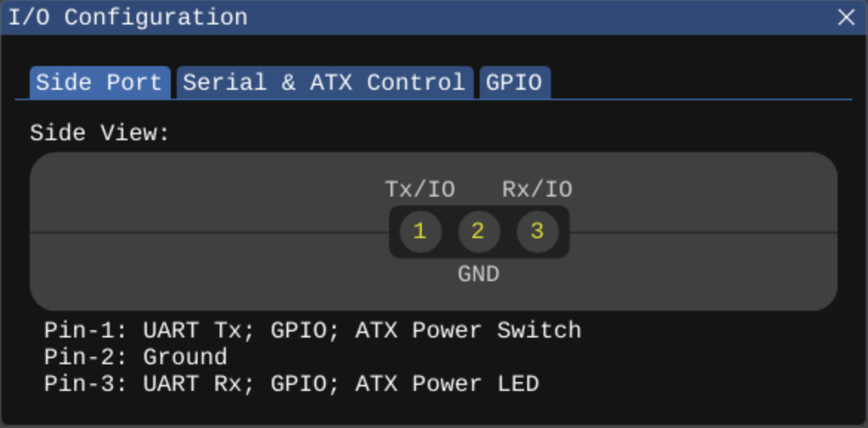The width and height of the screenshot is (868, 428).
Task: Click the Rx/IO label above pin 3
Action: [x=537, y=190]
